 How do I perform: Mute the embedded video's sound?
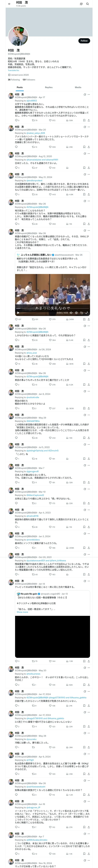pyautogui.click(x=71, y=313)
